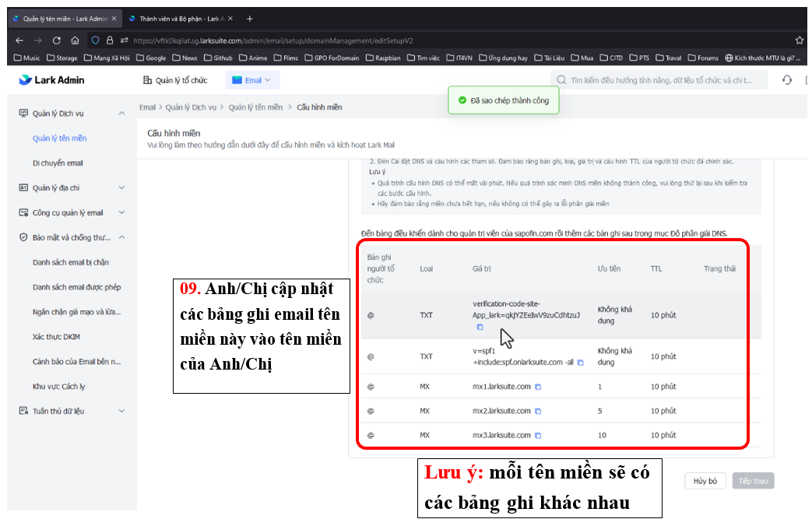Open Cảnh báo của Email bên n... item
Viewport: 812px width, 526px height.
coord(76,362)
